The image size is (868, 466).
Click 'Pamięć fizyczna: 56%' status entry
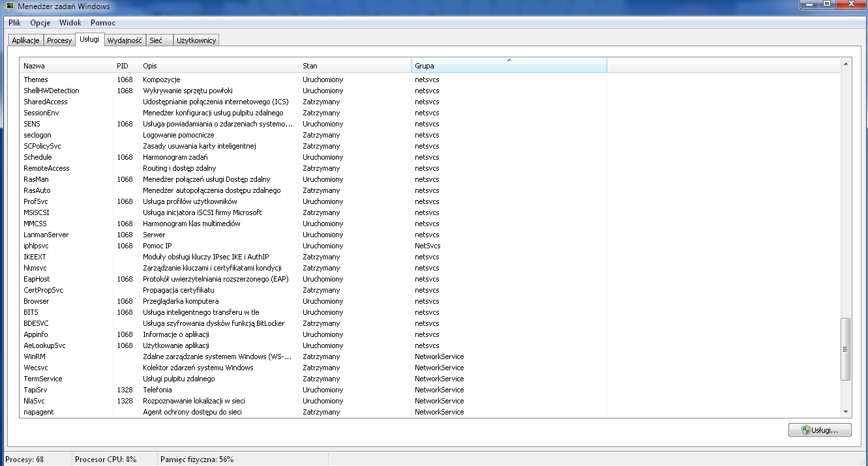click(197, 459)
